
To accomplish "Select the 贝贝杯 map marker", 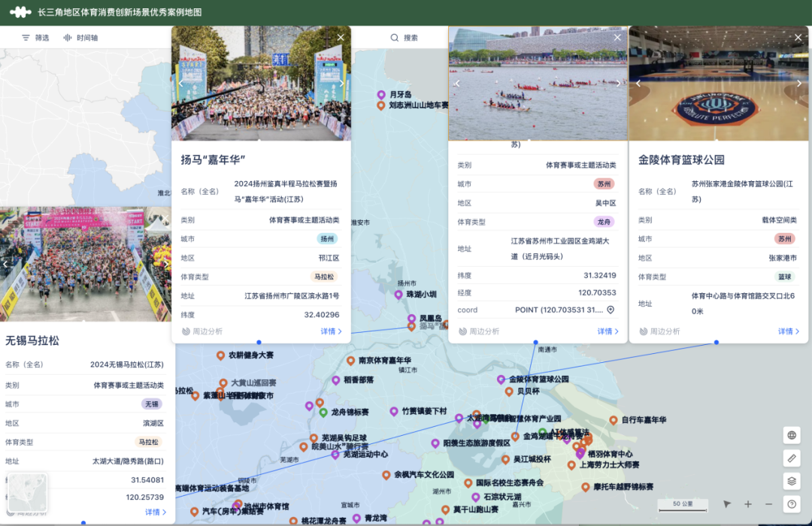I will pyautogui.click(x=509, y=391).
